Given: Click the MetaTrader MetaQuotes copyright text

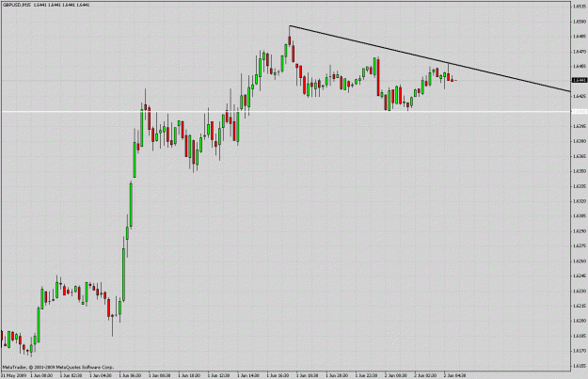Looking at the screenshot, I should tap(58, 368).
